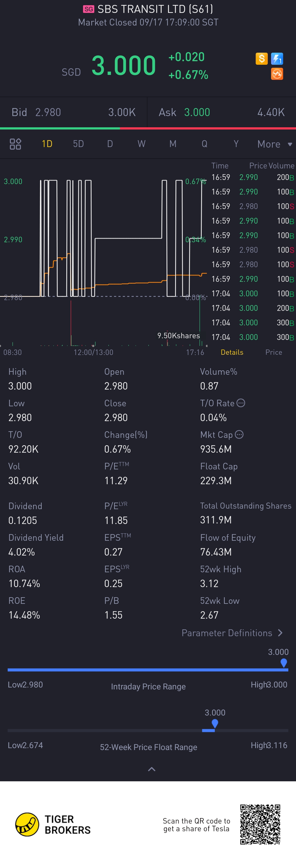
Task: Open the More chart periods dropdown
Action: 274,144
